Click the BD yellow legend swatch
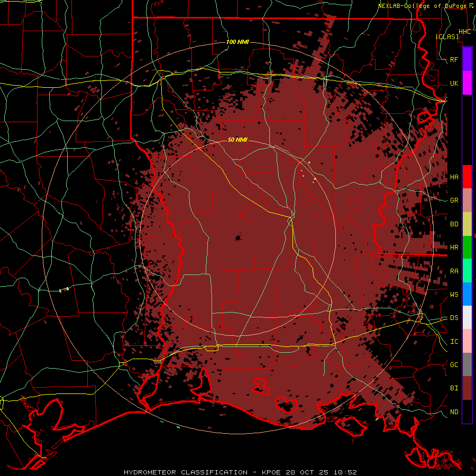The height and width of the screenshot is (476, 476). tap(467, 224)
